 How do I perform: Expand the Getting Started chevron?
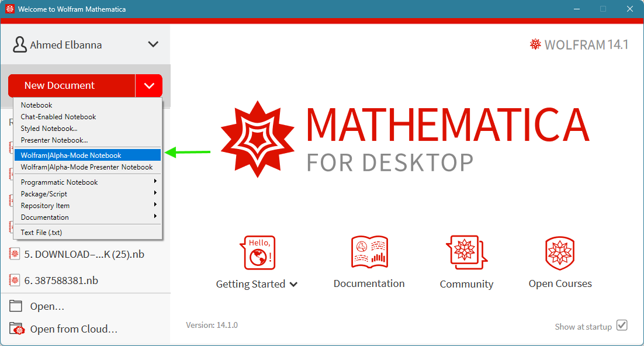pos(293,285)
